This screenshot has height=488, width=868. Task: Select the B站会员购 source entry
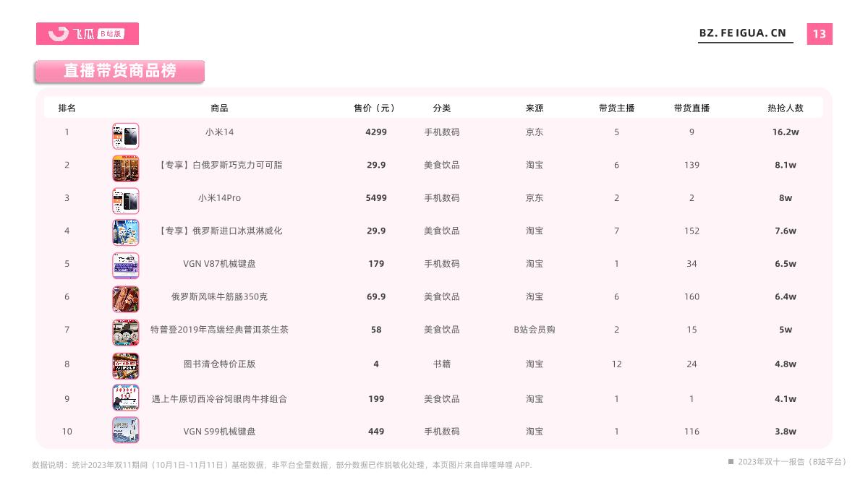coord(535,329)
